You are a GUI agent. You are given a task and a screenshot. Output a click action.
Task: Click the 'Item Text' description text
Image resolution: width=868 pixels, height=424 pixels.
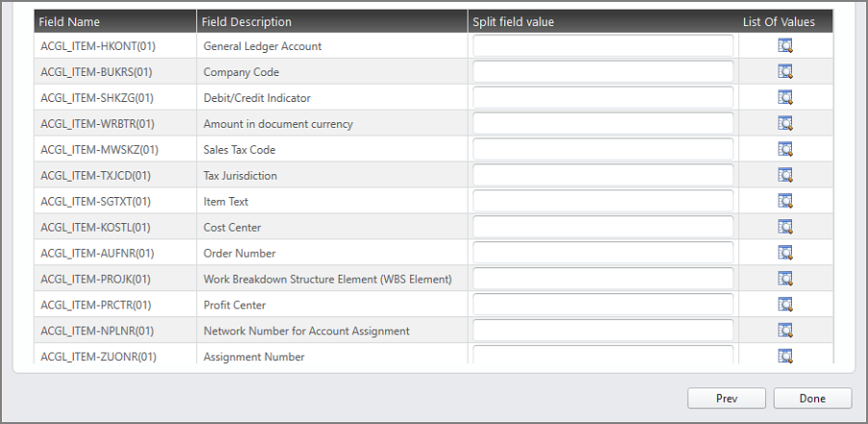coord(226,202)
